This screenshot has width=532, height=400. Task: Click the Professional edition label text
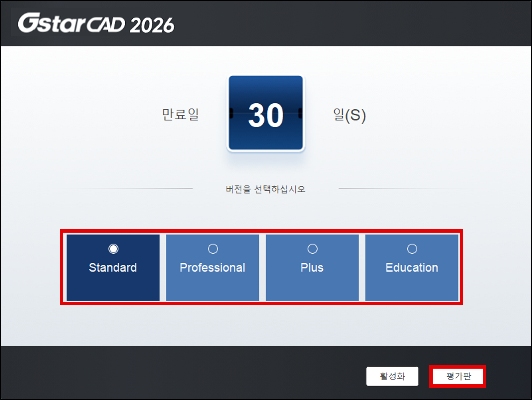[x=212, y=268]
